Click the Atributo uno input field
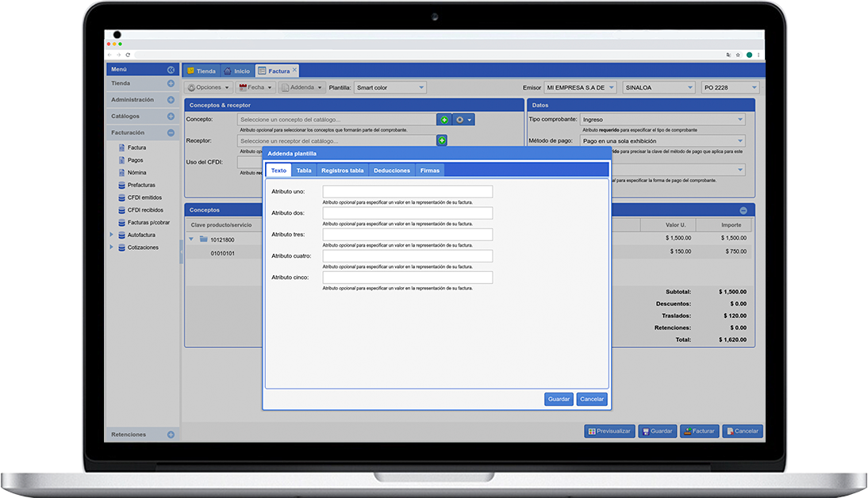The width and height of the screenshot is (868, 498). [407, 192]
